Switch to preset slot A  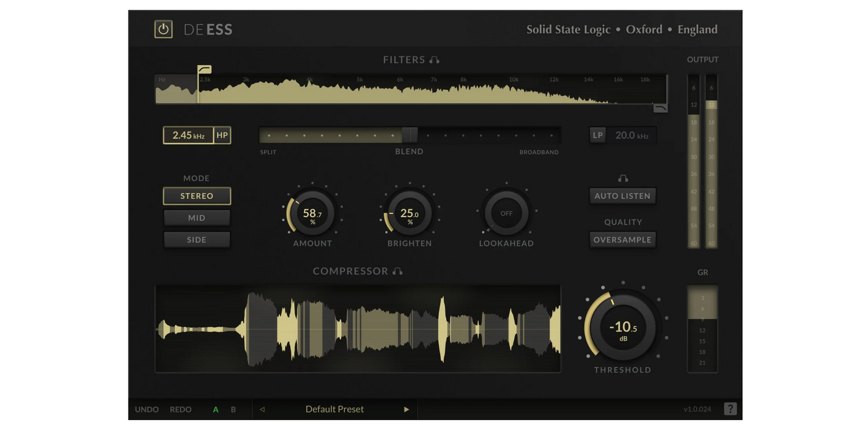(x=215, y=410)
